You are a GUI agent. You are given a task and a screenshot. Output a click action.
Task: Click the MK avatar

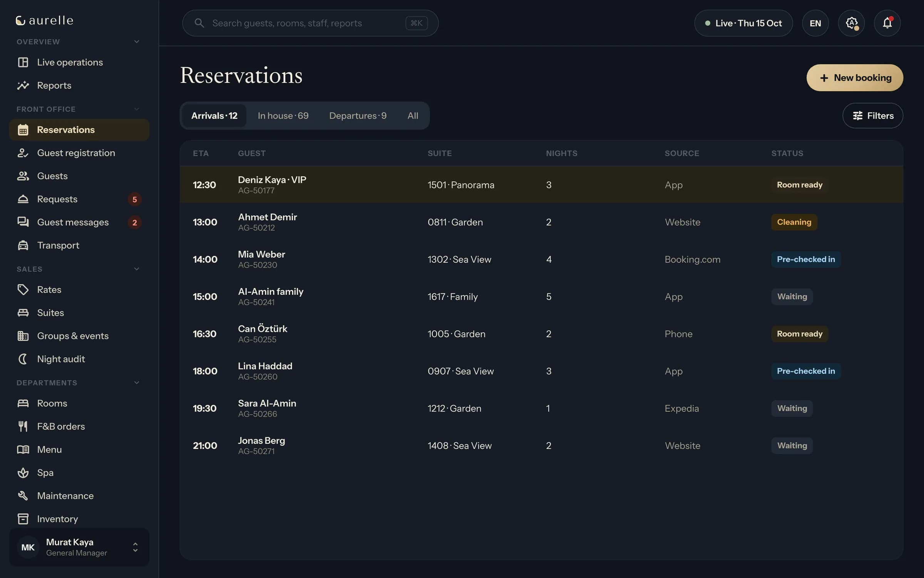28,547
